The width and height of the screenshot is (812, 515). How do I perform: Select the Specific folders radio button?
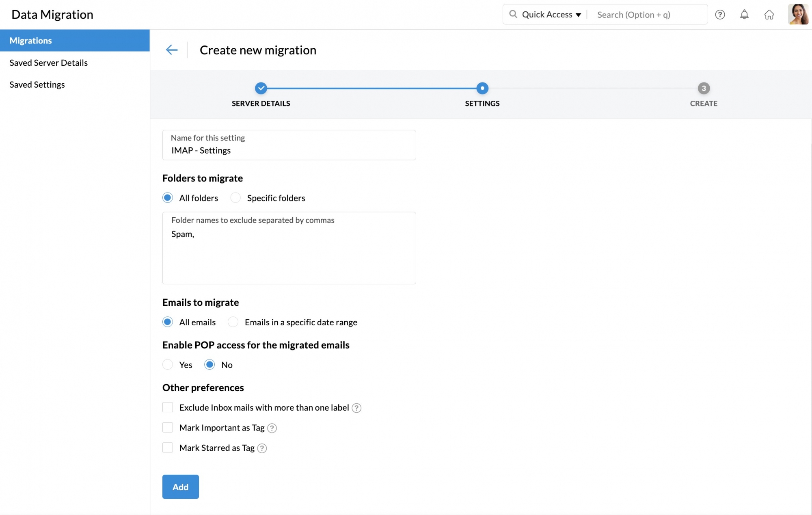tap(235, 198)
